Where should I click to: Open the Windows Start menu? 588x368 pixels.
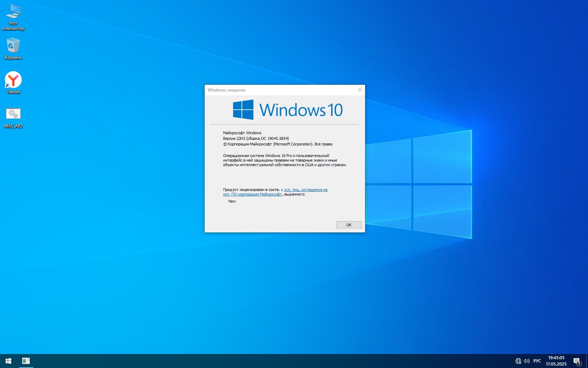[8, 361]
